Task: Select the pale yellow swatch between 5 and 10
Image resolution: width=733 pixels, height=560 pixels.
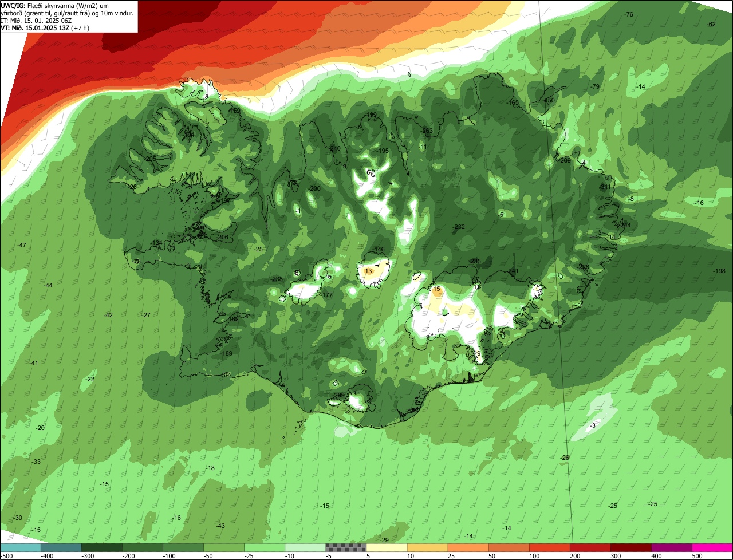Action: (387, 548)
